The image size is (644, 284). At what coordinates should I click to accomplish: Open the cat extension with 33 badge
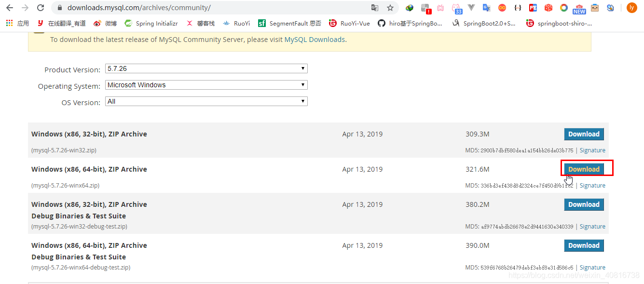(x=456, y=8)
